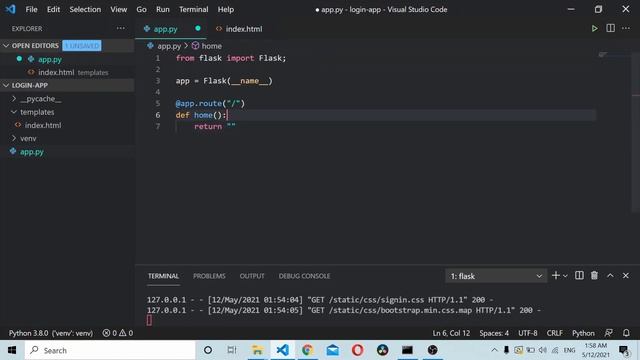
Task: Open the terminal selector dropdown '1: flask'
Action: click(x=496, y=276)
